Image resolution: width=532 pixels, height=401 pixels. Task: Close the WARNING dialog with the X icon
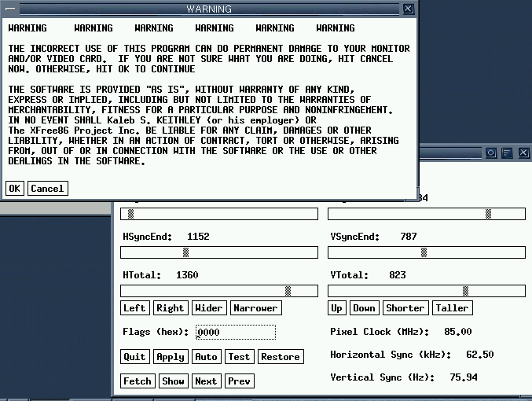point(408,9)
